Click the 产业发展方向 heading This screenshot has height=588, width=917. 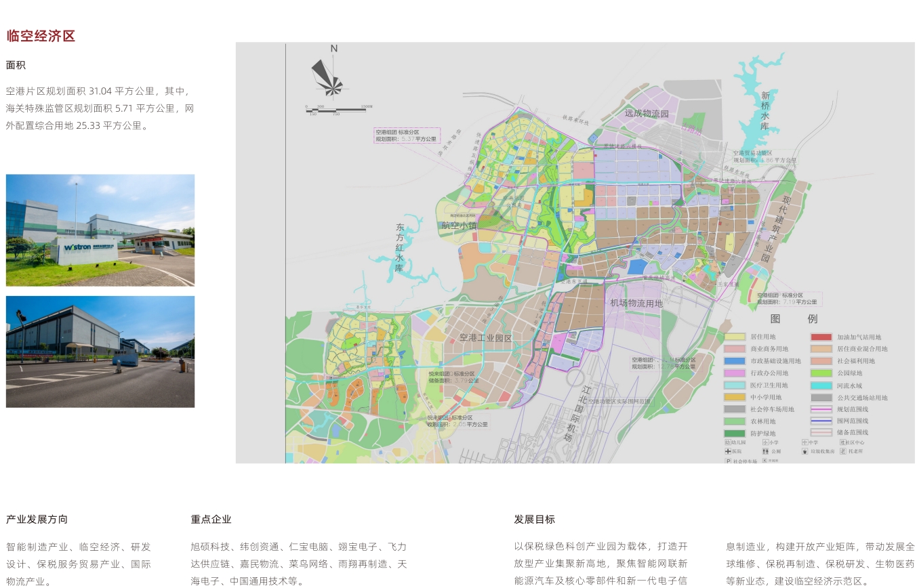(37, 520)
